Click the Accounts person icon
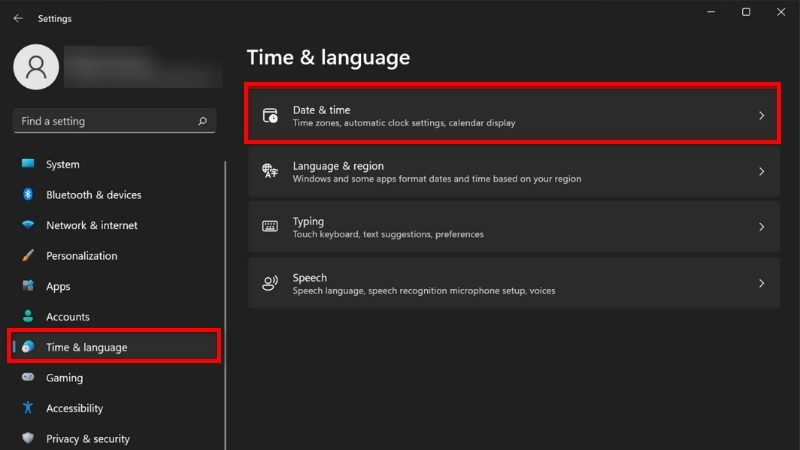The image size is (800, 450). 28,316
